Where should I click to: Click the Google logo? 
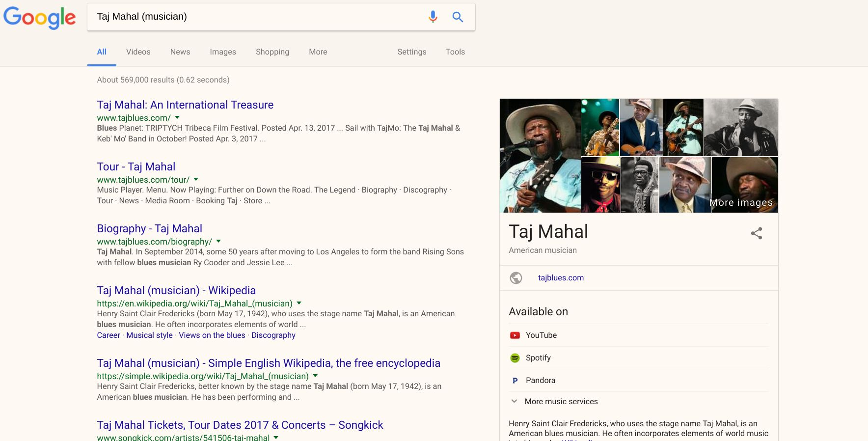pos(40,17)
